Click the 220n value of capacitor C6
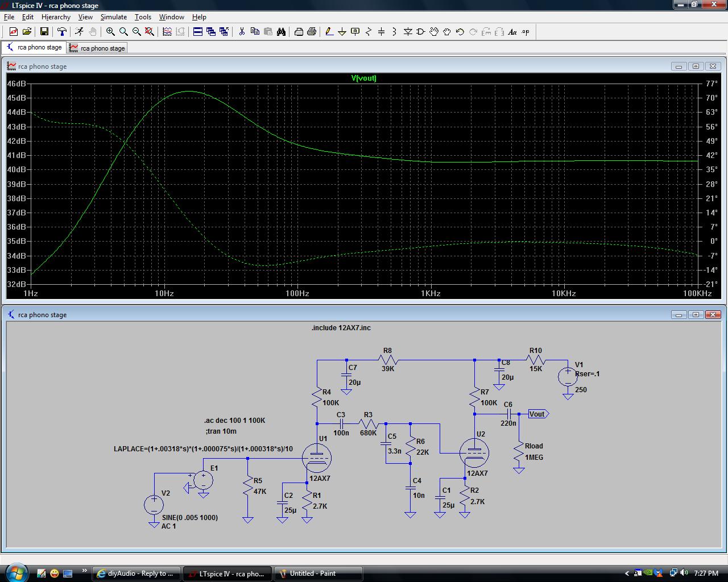Image resolution: width=728 pixels, height=582 pixels. (508, 423)
